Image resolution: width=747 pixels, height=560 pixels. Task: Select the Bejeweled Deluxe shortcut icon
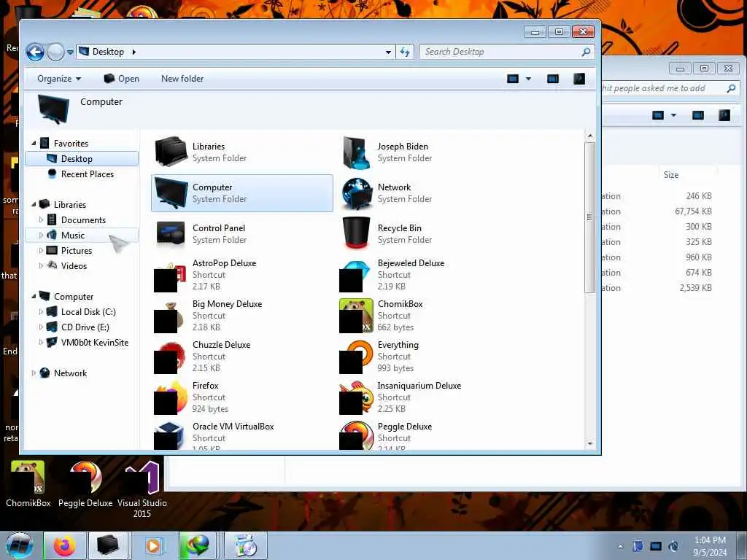click(356, 275)
